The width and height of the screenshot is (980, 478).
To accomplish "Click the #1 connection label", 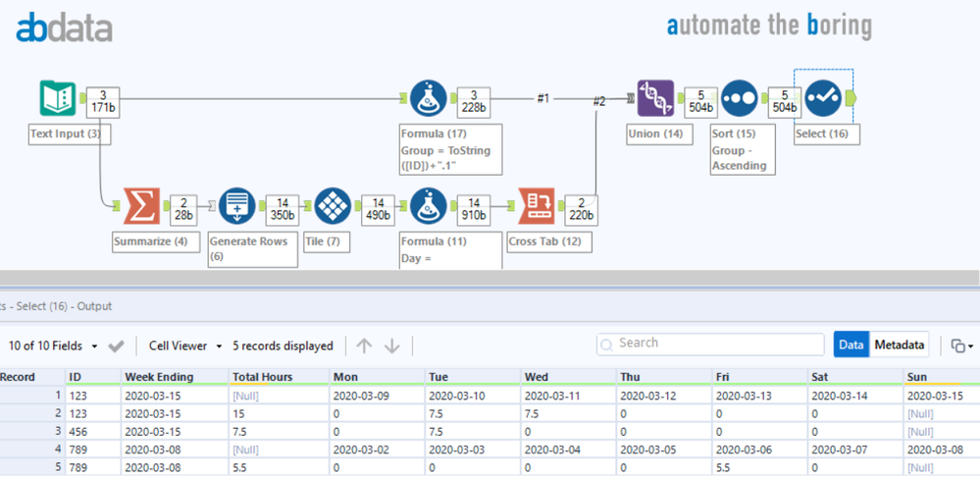I will (543, 98).
